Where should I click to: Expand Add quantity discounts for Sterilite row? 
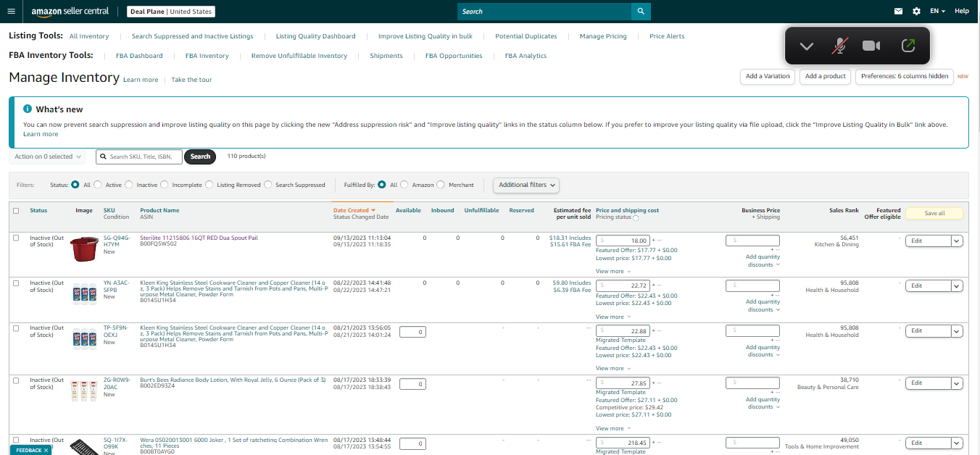point(763,261)
